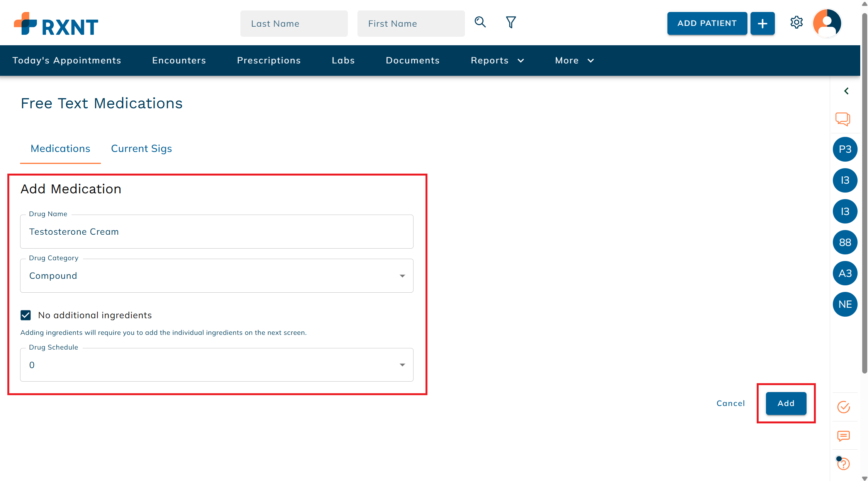
Task: Expand the Reports menu
Action: click(497, 60)
